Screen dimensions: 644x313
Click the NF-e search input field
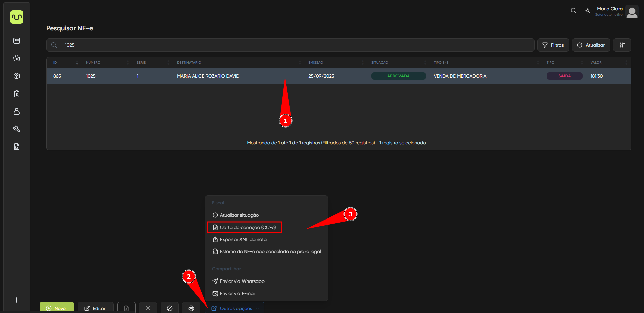295,45
